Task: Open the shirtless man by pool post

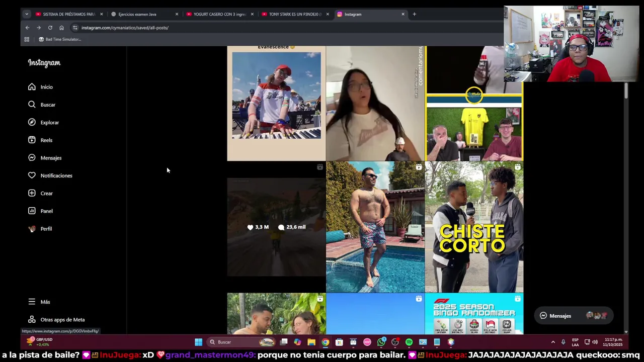Action: (375, 227)
